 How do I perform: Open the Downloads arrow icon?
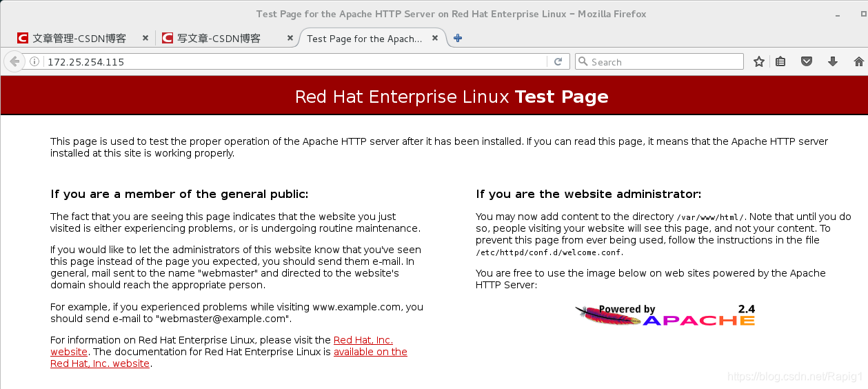[x=833, y=61]
